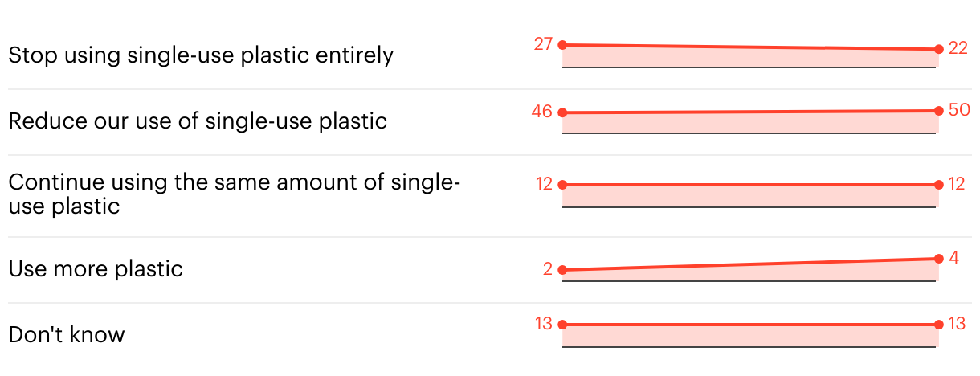Click the number 4 on 'Use more plastic' row
The height and width of the screenshot is (376, 980).
click(953, 258)
